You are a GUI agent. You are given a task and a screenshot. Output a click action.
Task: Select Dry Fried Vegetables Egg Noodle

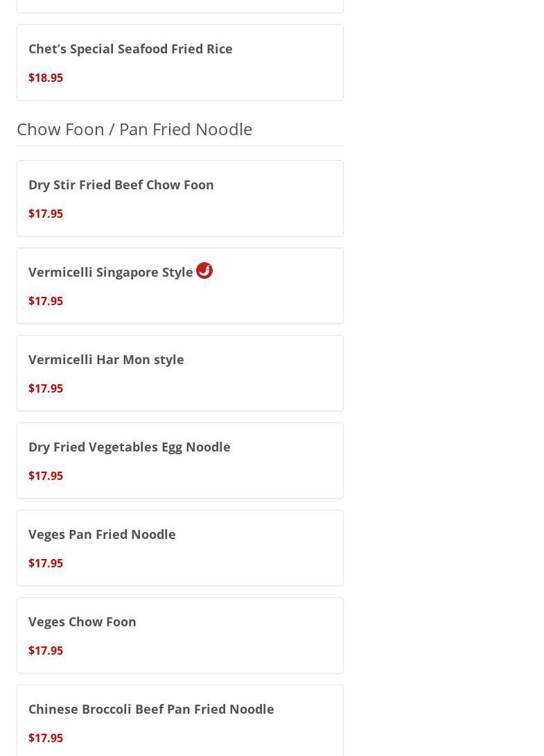pyautogui.click(x=129, y=447)
